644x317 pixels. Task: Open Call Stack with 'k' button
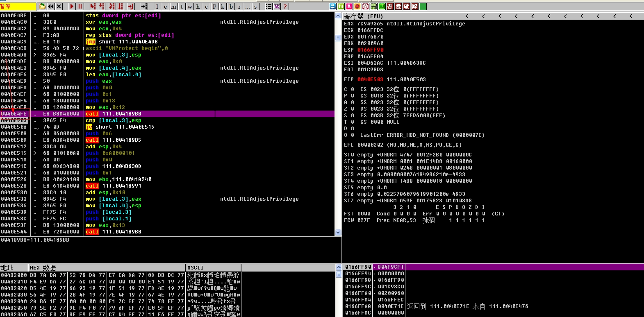pos(223,7)
